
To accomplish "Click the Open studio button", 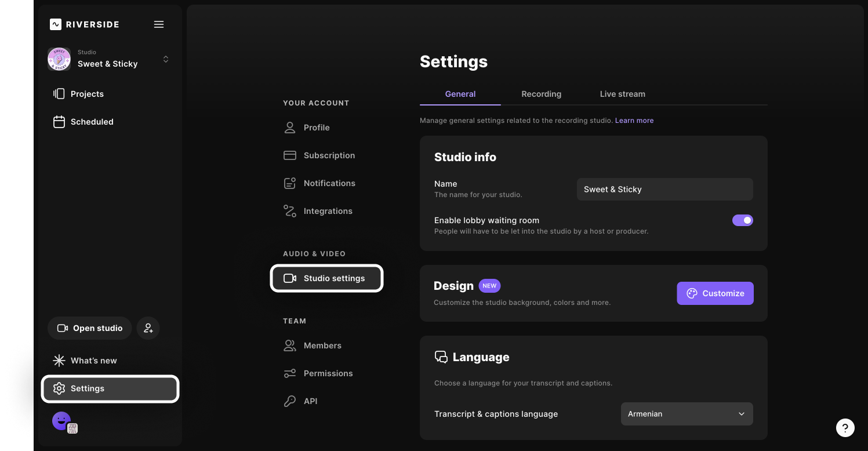I will tap(90, 328).
